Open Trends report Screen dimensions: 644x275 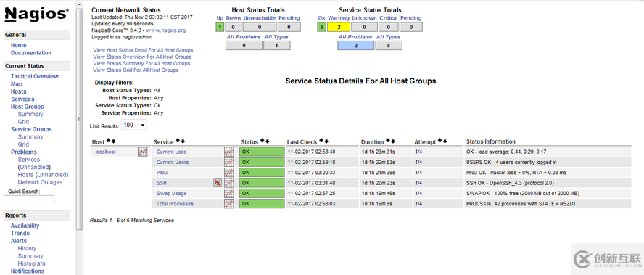20,233
